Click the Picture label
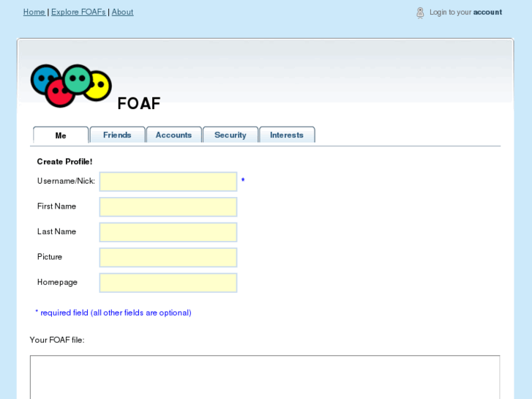This screenshot has width=532, height=399. point(50,257)
